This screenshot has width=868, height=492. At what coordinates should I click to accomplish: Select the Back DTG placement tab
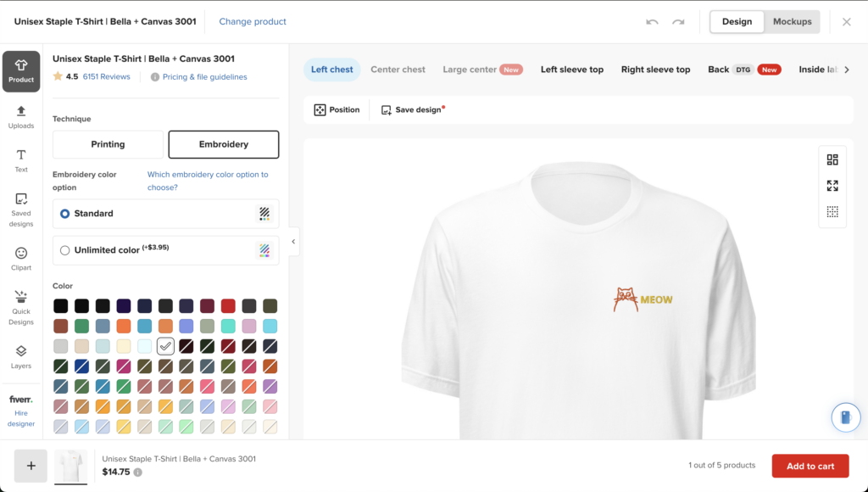point(744,70)
